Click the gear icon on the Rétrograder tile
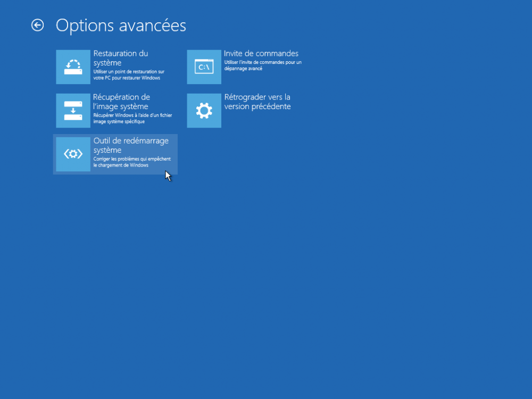The height and width of the screenshot is (399, 532). 204,110
